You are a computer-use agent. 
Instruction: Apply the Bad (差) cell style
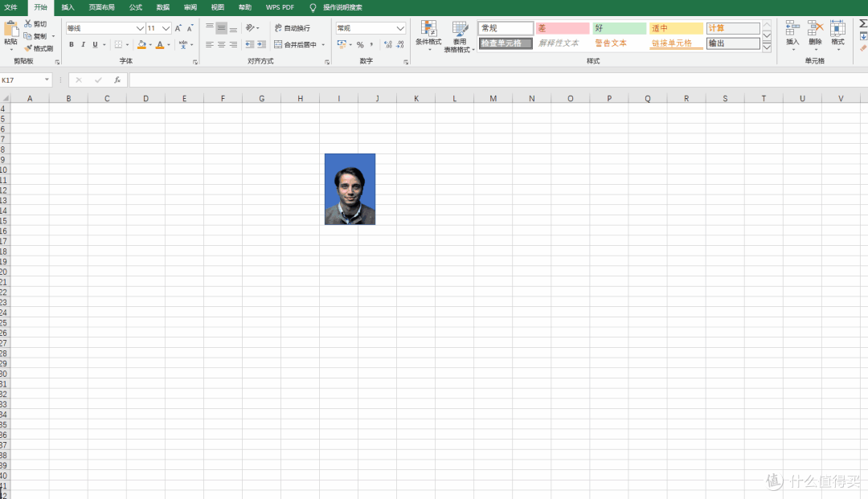click(x=563, y=27)
